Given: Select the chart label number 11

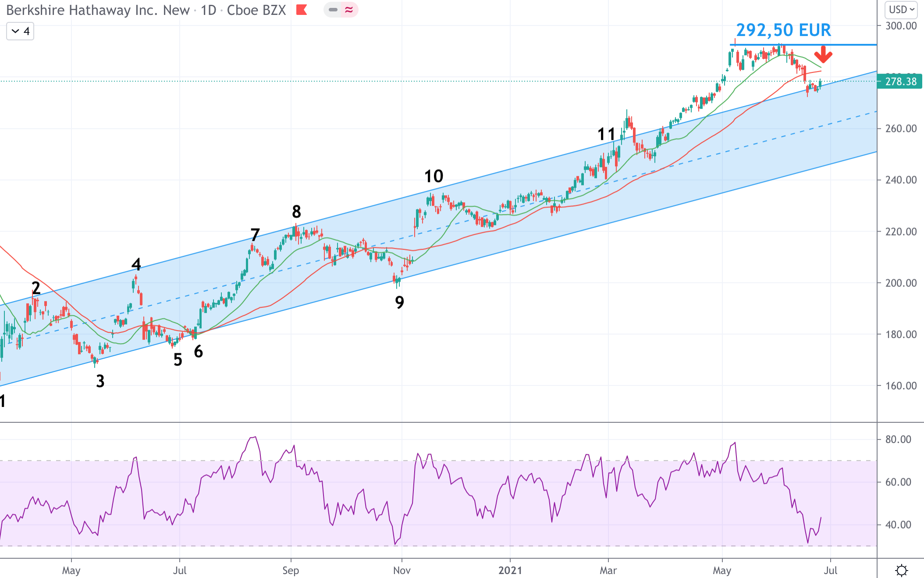Looking at the screenshot, I should pyautogui.click(x=607, y=134).
